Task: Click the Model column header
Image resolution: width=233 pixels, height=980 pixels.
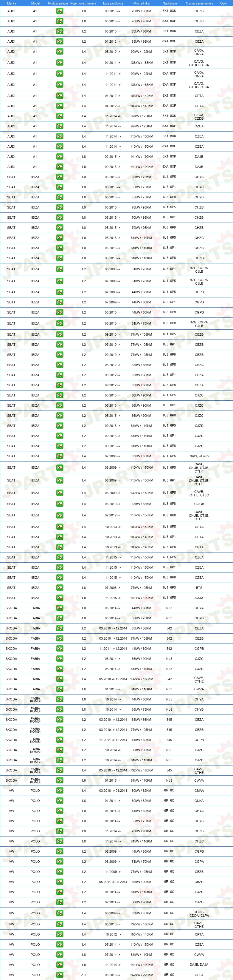Action: pos(35,3)
